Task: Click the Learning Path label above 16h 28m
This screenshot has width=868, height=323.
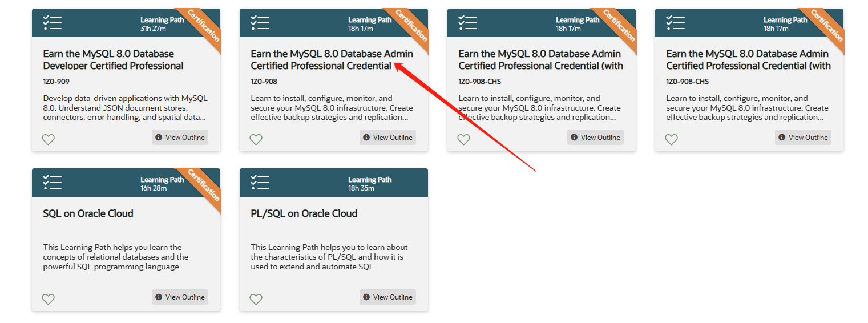Action: 162,180
